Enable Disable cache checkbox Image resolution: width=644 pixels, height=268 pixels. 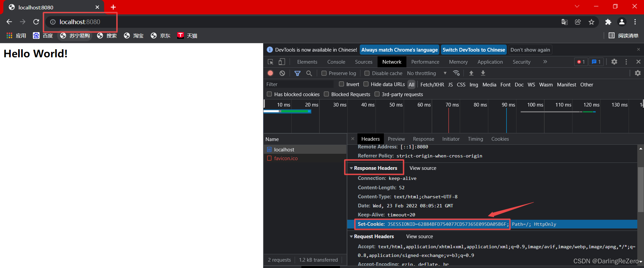point(367,73)
